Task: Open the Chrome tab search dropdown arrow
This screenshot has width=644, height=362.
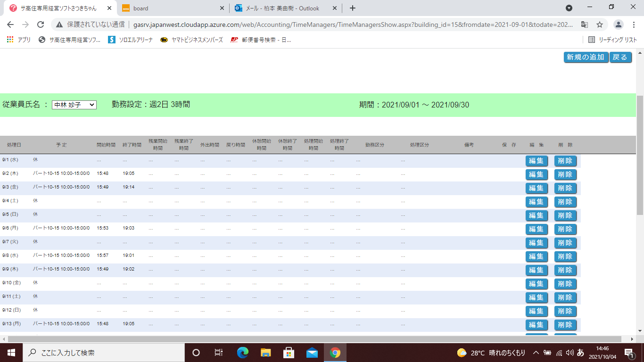Action: [569, 8]
